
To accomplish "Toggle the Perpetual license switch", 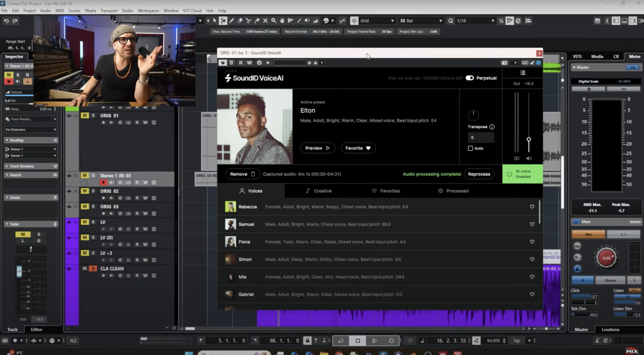I will (469, 78).
